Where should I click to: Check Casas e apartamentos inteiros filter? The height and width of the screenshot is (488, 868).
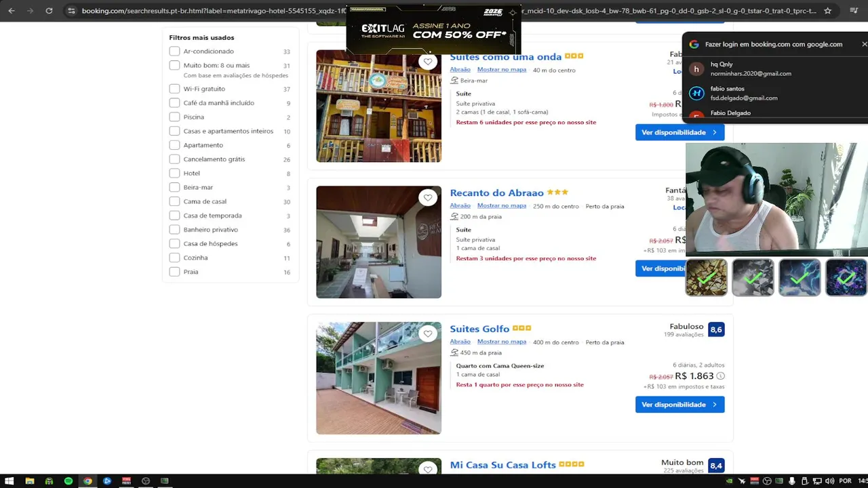(x=174, y=131)
